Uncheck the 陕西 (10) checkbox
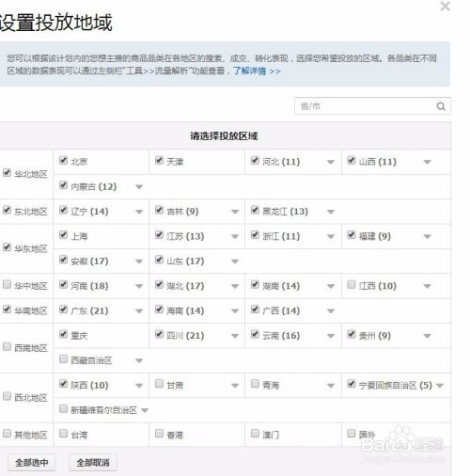Screen dimensions: 470x476 click(63, 384)
